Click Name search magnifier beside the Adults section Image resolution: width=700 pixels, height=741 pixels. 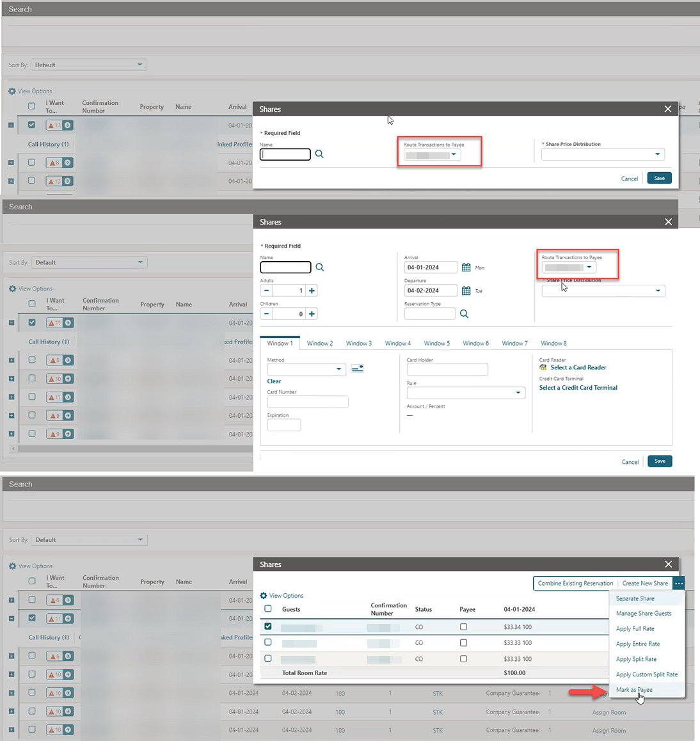pos(320,267)
